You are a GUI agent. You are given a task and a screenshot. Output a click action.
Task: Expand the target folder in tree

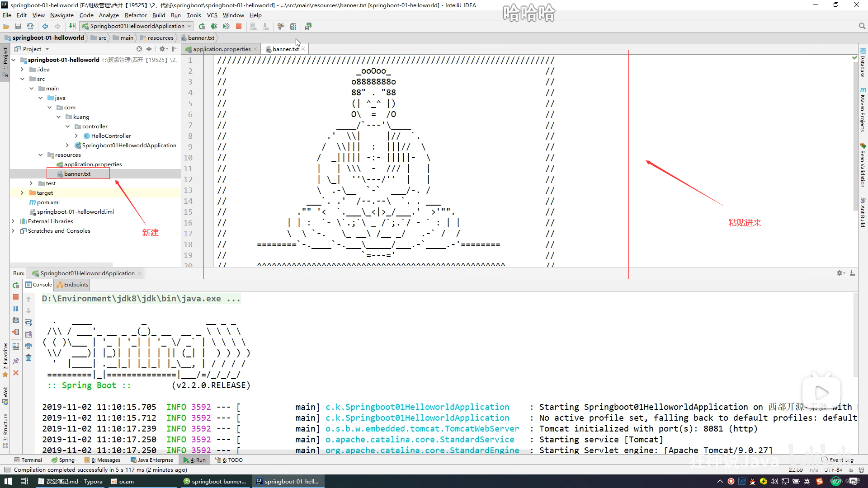[x=22, y=193]
